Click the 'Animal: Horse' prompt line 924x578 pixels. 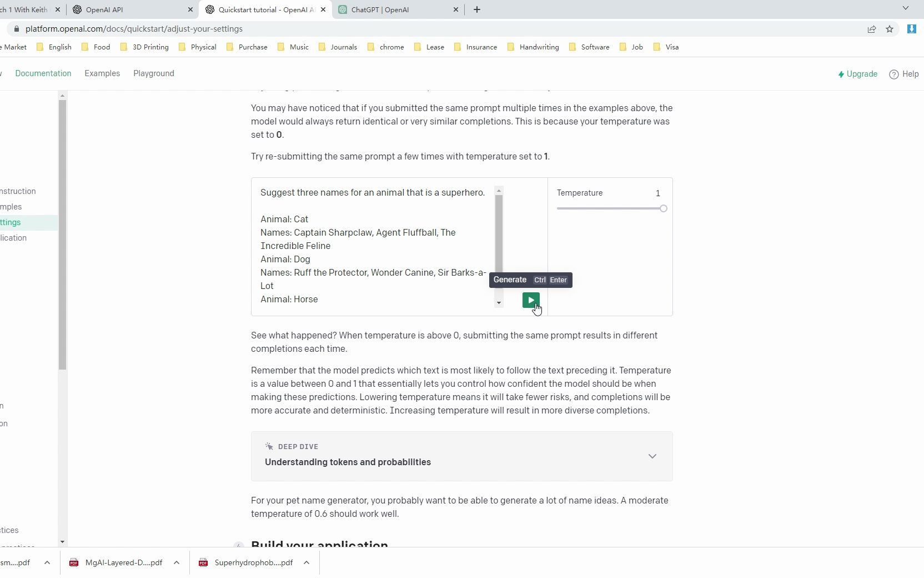tap(289, 299)
